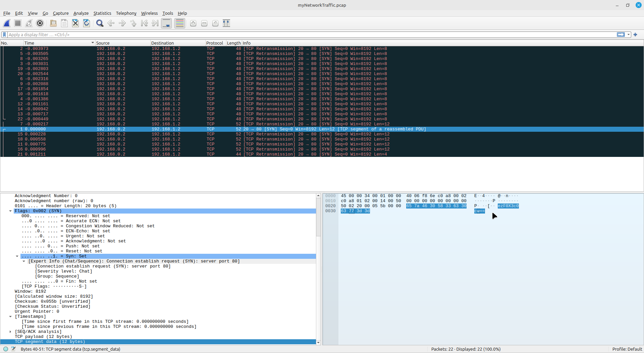The width and height of the screenshot is (644, 353).
Task: Start capturing packets with the shark fin icon
Action: point(7,23)
